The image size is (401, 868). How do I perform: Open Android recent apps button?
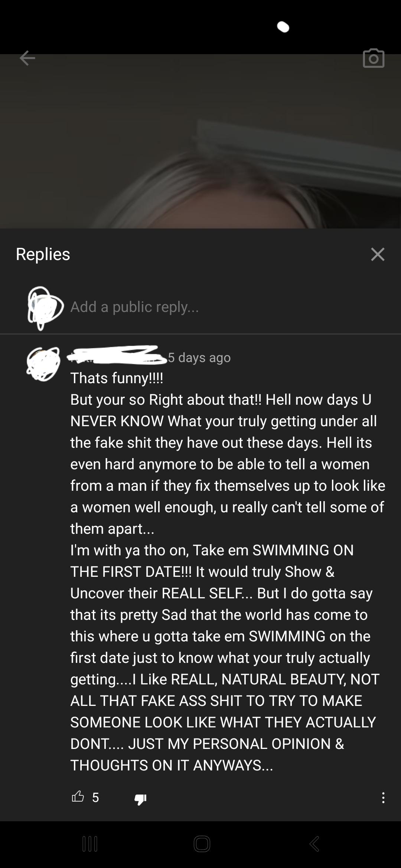coord(90,844)
